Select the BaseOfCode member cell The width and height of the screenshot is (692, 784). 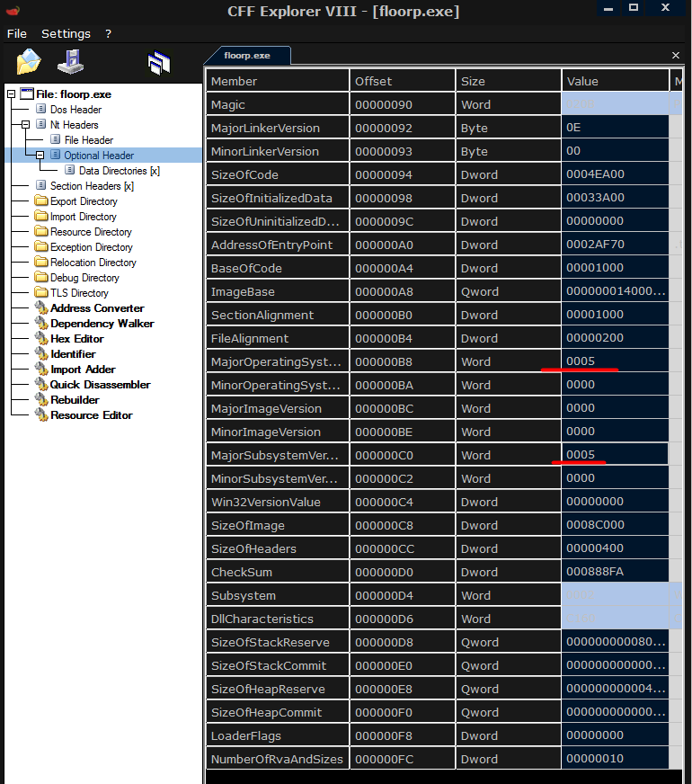(x=278, y=268)
